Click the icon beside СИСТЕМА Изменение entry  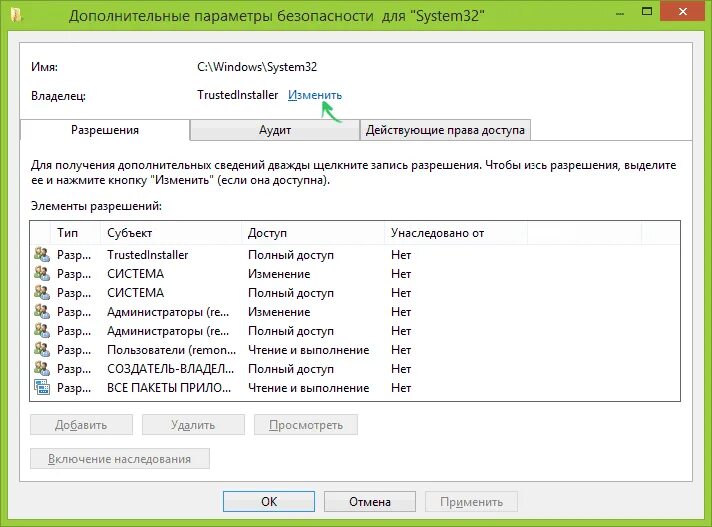coord(42,274)
